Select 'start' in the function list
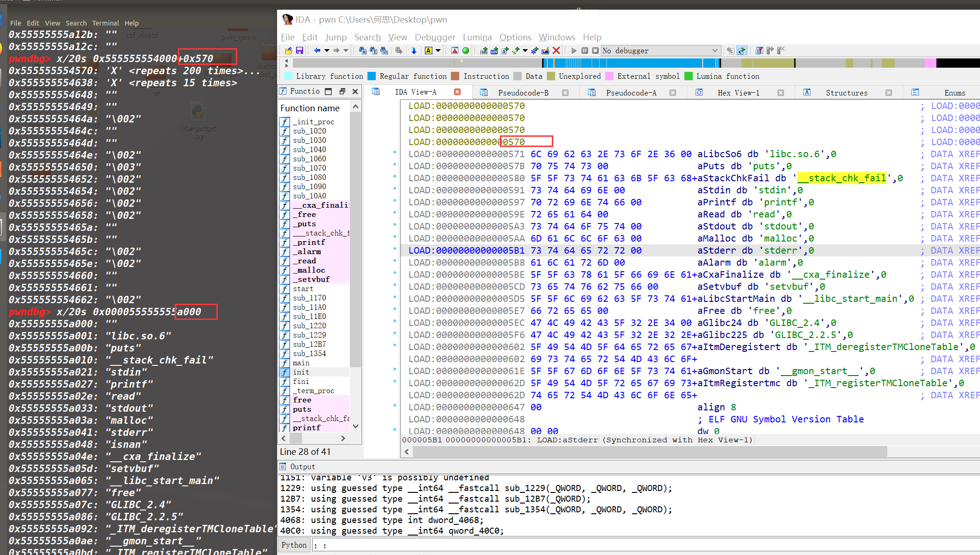 303,288
